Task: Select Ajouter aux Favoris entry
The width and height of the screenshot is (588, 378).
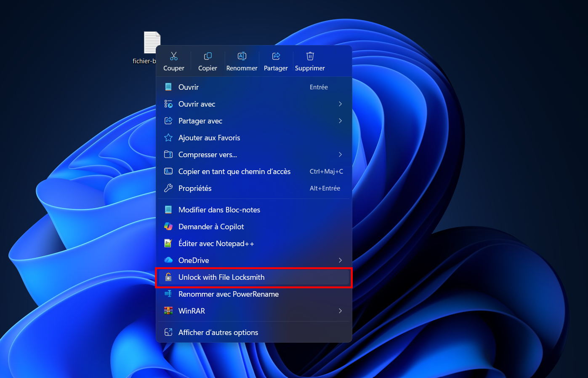Action: click(254, 138)
